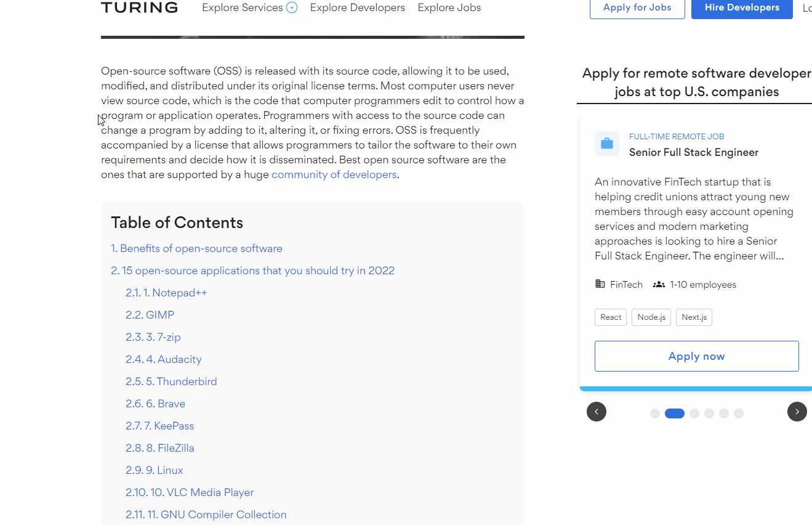The height and width of the screenshot is (525, 812).
Task: Select the React skill tag
Action: (611, 317)
